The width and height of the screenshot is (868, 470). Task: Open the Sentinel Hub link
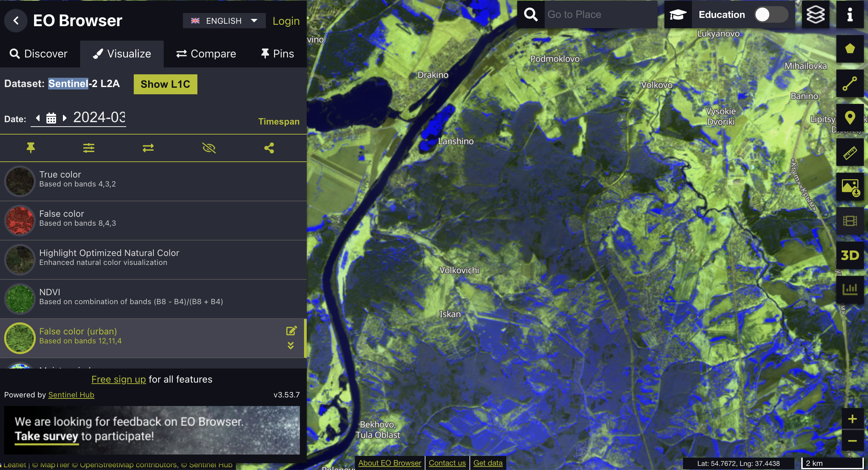pos(71,395)
